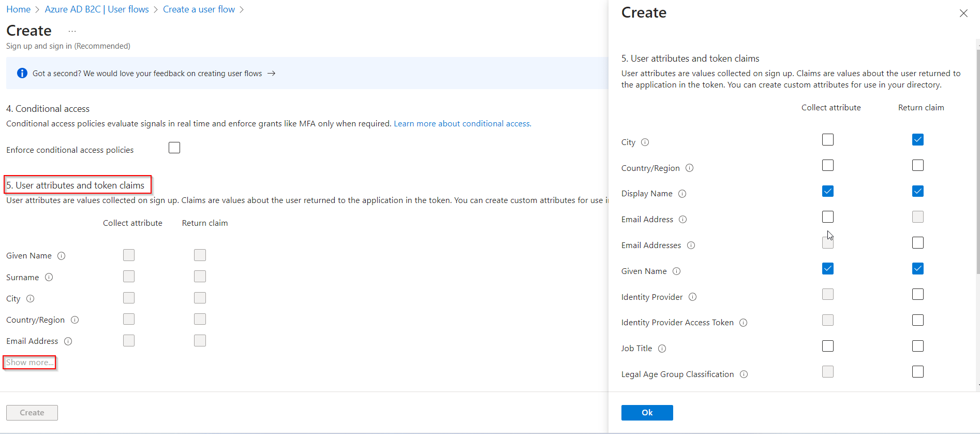
Task: Click the info icon beside Email Address in the main page
Action: [68, 341]
